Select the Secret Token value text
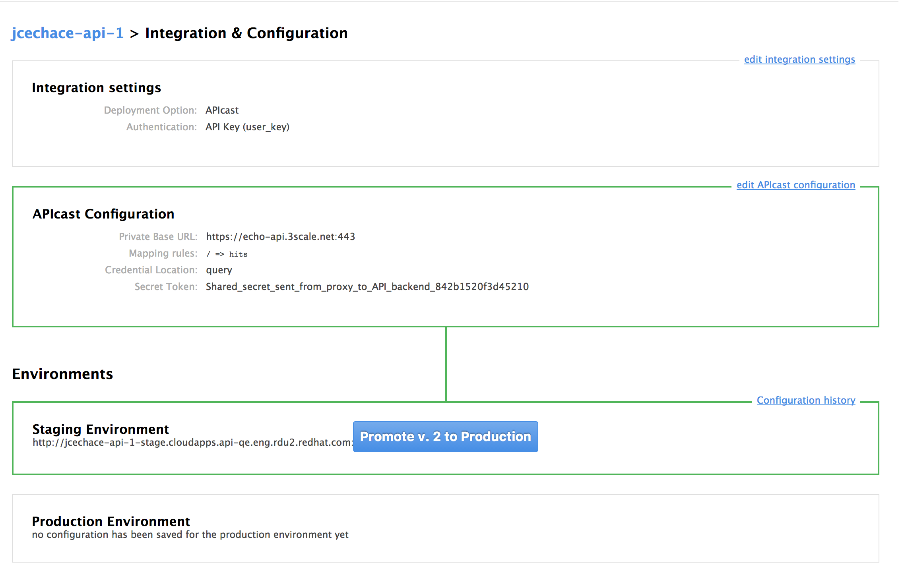 coord(367,287)
